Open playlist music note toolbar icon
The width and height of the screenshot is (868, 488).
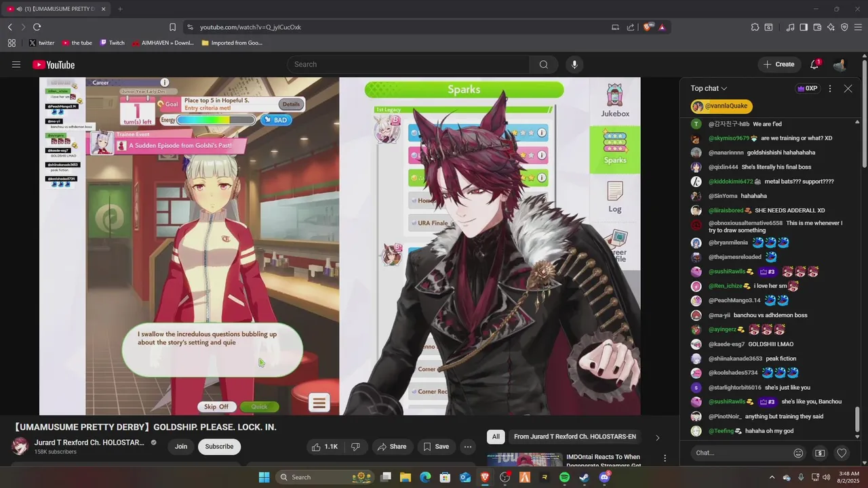tap(790, 27)
